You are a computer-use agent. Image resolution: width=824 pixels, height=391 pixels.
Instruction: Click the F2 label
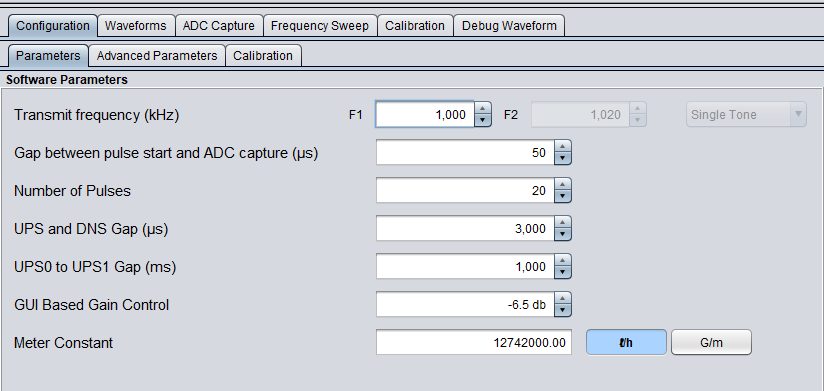pyautogui.click(x=511, y=115)
